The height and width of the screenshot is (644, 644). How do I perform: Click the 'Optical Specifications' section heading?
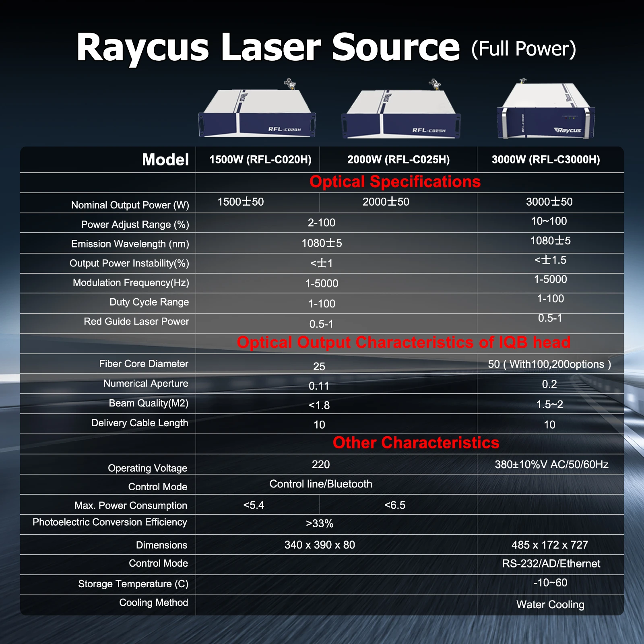(395, 182)
